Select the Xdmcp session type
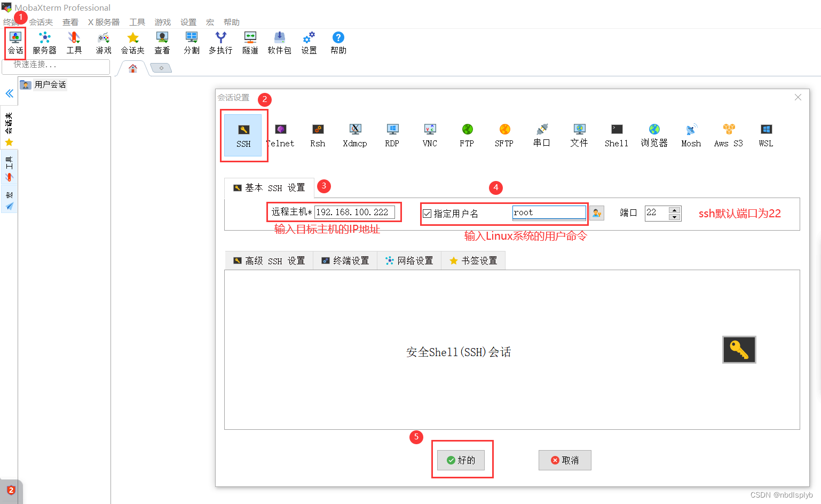Viewport: 821px width, 504px height. pyautogui.click(x=355, y=136)
